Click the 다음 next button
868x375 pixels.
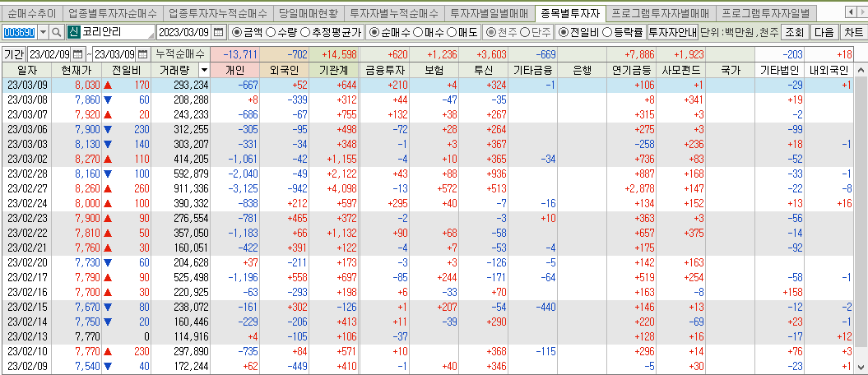pyautogui.click(x=824, y=32)
